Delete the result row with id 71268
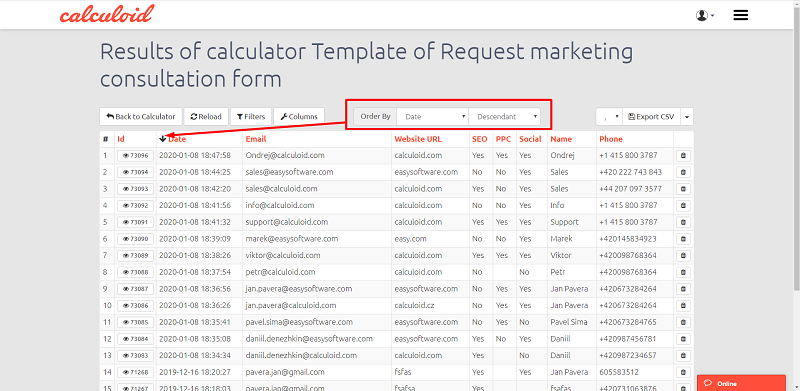 (x=683, y=373)
